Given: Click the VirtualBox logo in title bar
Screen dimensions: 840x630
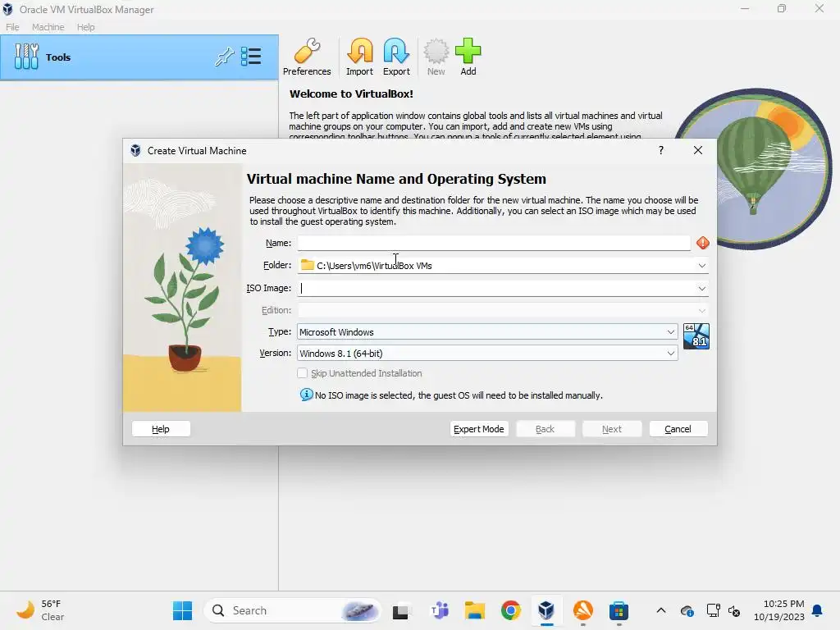Looking at the screenshot, I should (x=8, y=9).
